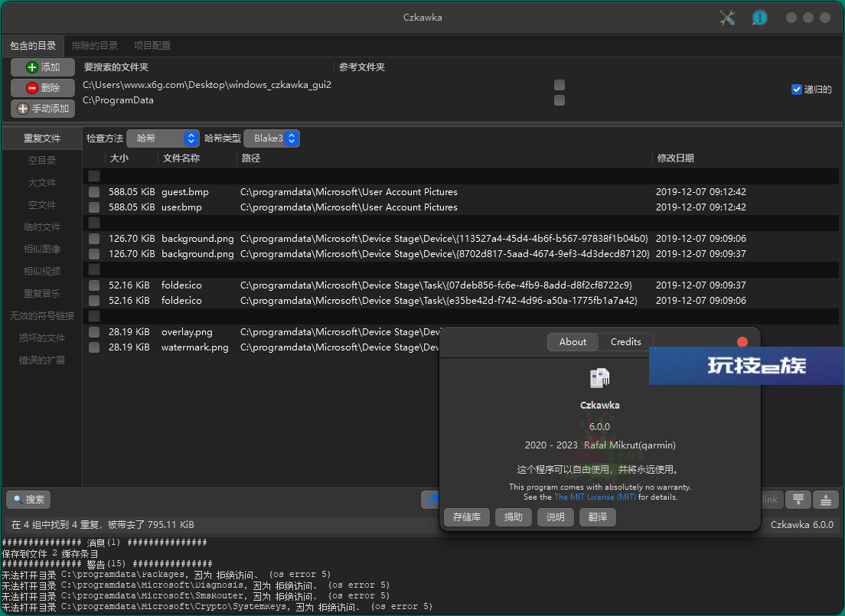This screenshot has width=845, height=616.
Task: Open the 检查方法 哈希 dropdown
Action: 163,139
